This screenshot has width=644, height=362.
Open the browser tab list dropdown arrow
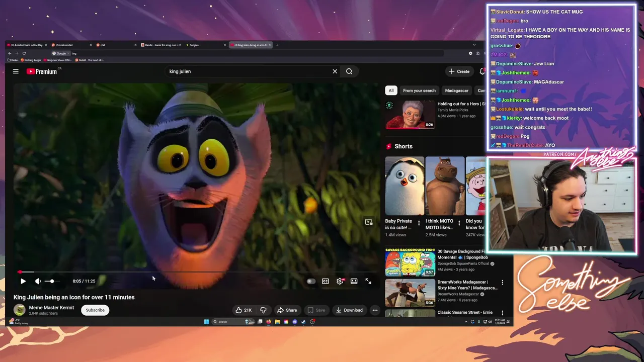(473, 45)
